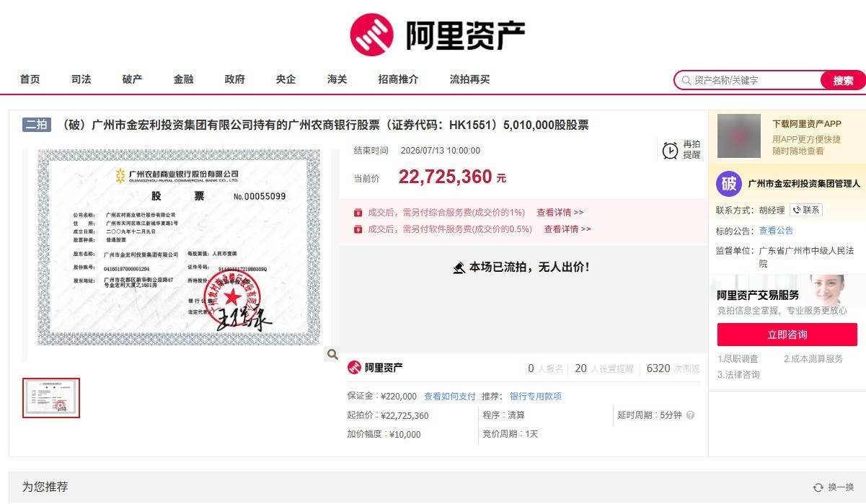This screenshot has height=504, width=866.
Task: Click red icon beside 软件服务费 notice
Action: tap(358, 229)
